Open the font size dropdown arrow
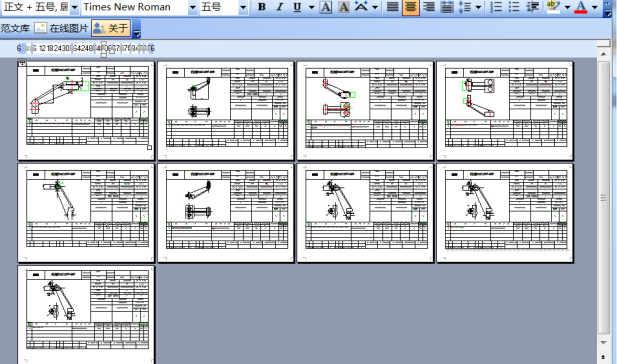This screenshot has width=617, height=364. click(x=243, y=7)
